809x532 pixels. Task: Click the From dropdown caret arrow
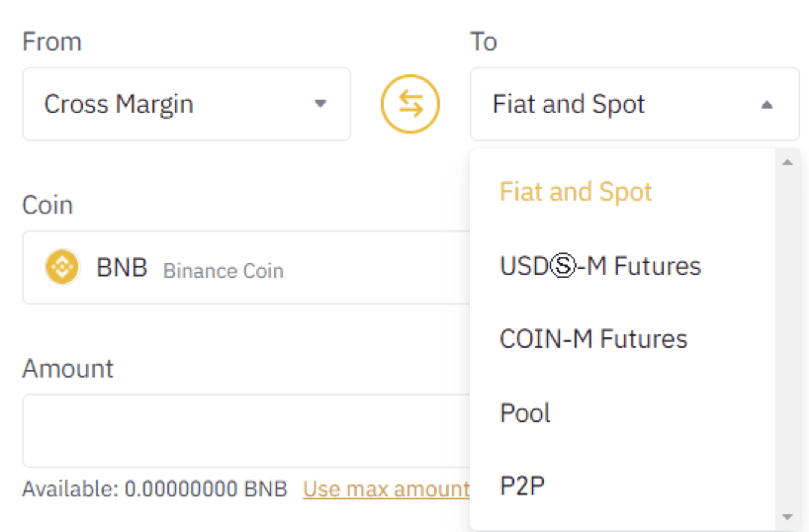320,104
